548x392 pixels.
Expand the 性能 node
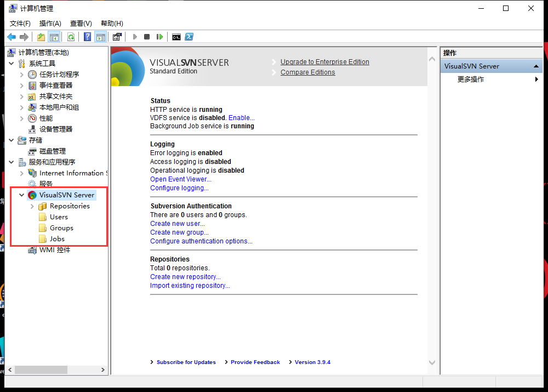pyautogui.click(x=22, y=118)
